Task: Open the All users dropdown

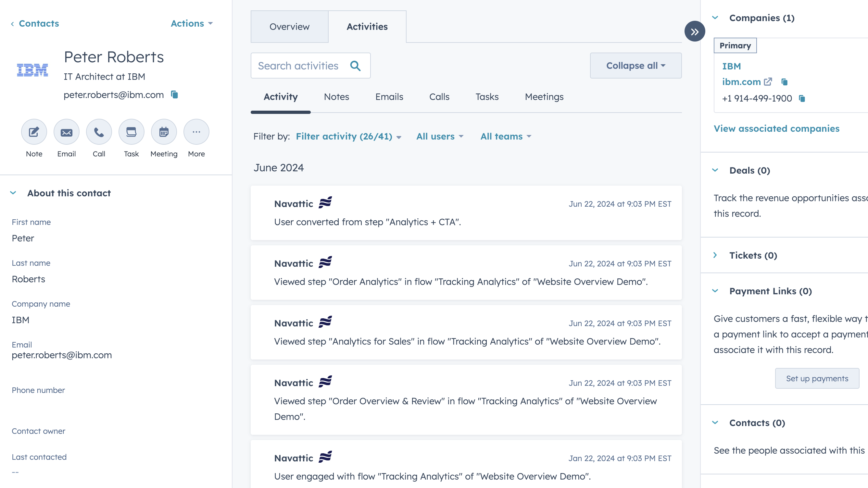Action: [x=439, y=136]
